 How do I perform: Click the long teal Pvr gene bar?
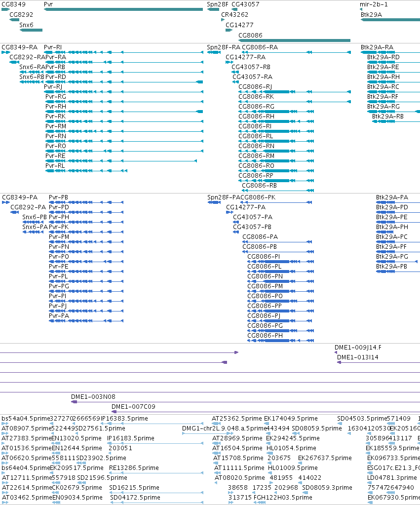[x=123, y=9]
